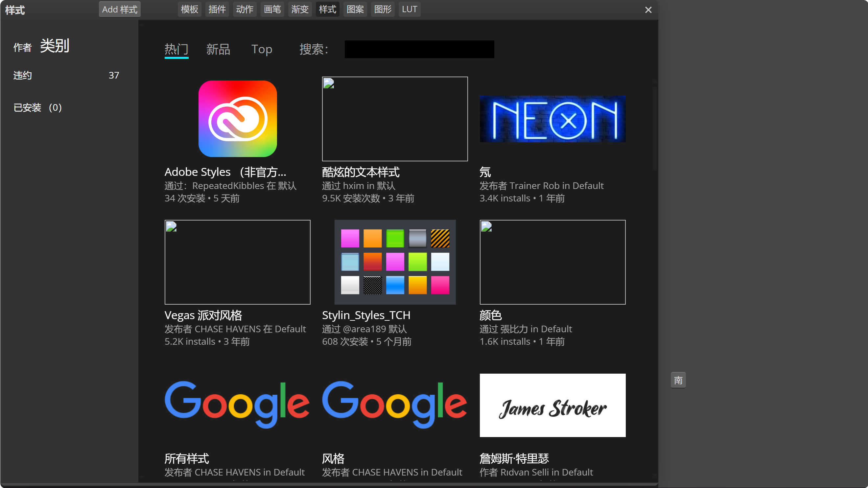This screenshot has width=868, height=488.
Task: Open the 图案 category
Action: coord(355,9)
